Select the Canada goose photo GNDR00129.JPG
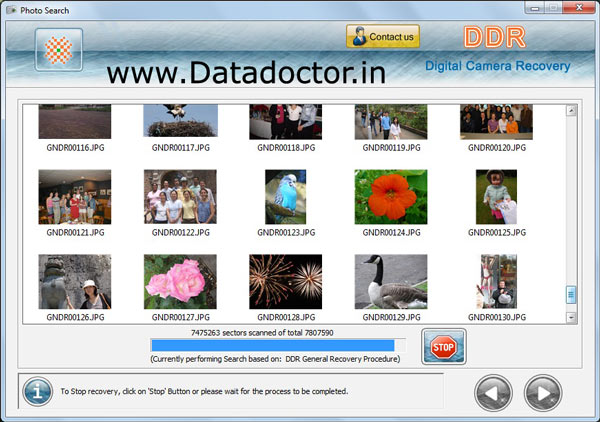 391,282
